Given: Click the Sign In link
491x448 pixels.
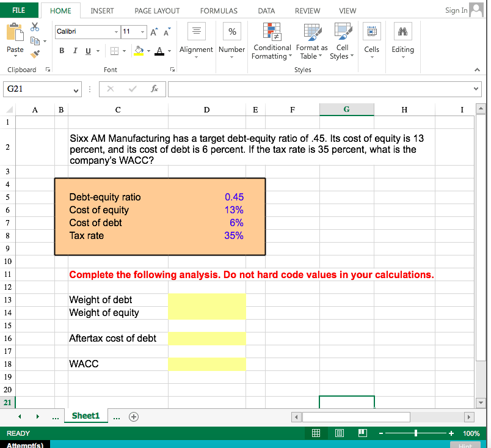Looking at the screenshot, I should click(x=456, y=10).
